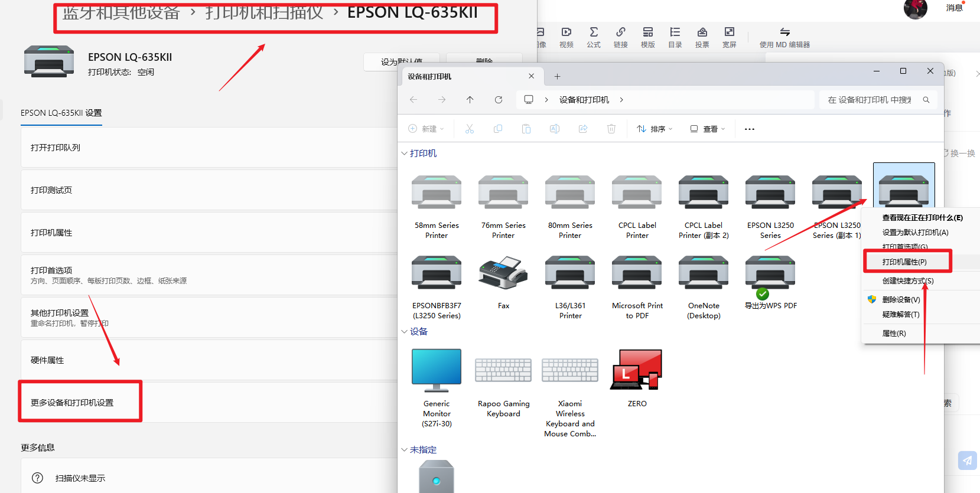Choose 打印机属性(P) menu item

[922, 262]
